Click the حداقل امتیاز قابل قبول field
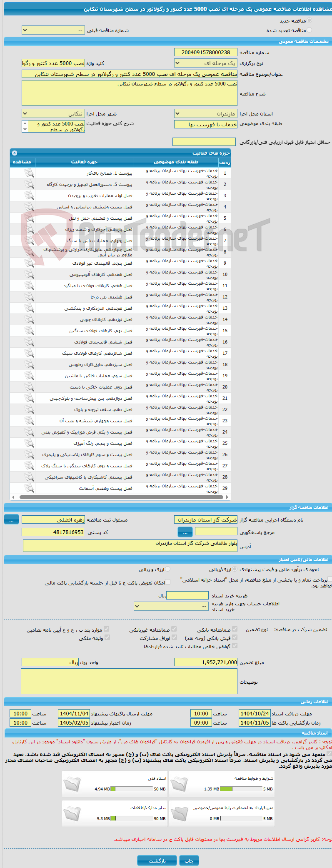 204,142
